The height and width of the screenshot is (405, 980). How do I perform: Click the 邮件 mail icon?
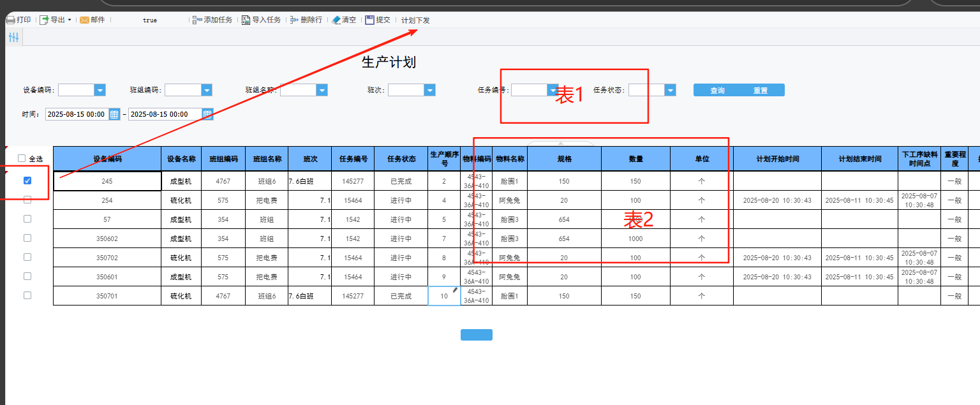84,20
